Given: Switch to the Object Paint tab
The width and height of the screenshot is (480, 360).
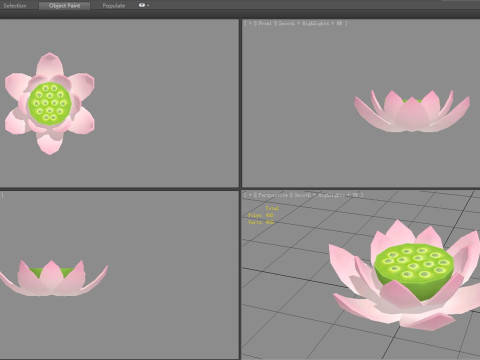Looking at the screenshot, I should point(64,6).
